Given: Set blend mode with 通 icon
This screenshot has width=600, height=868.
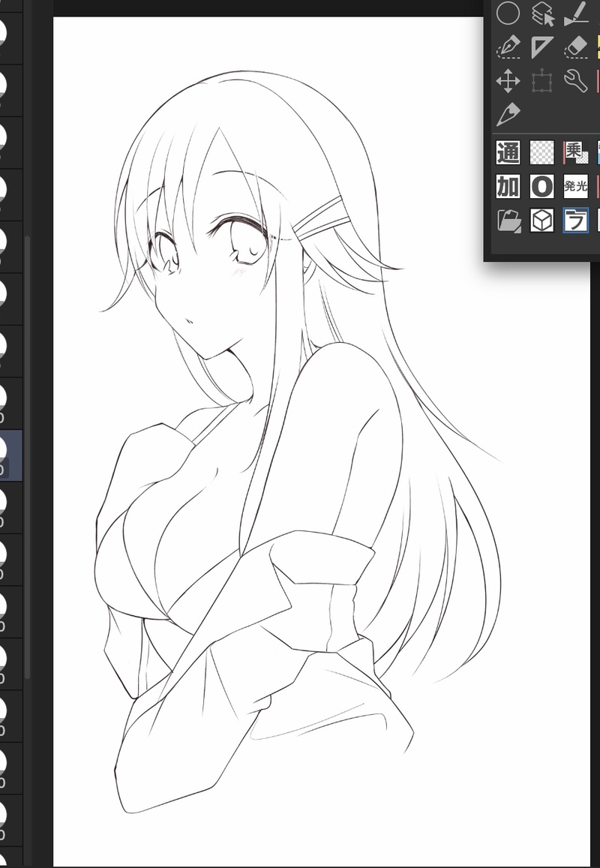Looking at the screenshot, I should (x=508, y=152).
